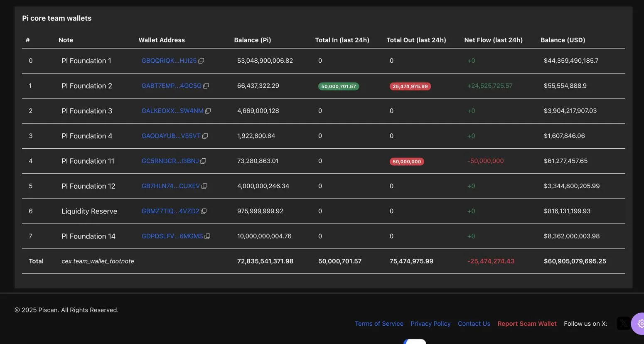Screen dimensions: 644x344
Task: Click USD balance $816,131,199.93
Action: pos(567,211)
